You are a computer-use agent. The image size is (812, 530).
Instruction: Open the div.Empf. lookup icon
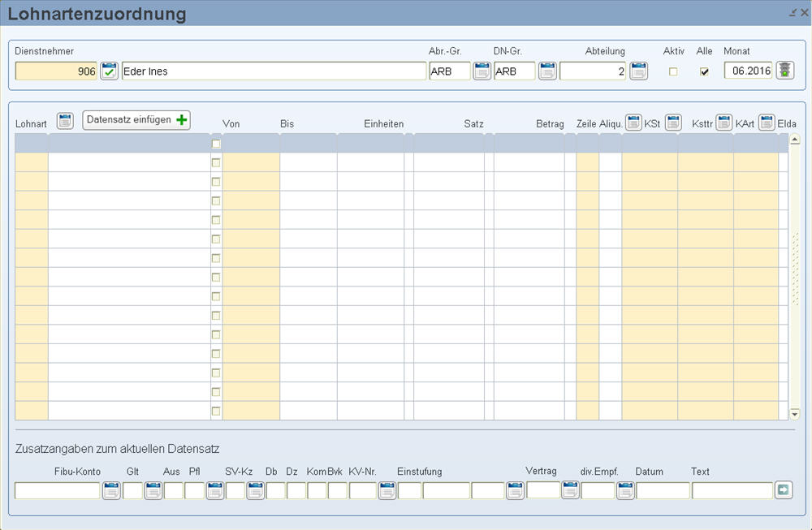click(625, 490)
